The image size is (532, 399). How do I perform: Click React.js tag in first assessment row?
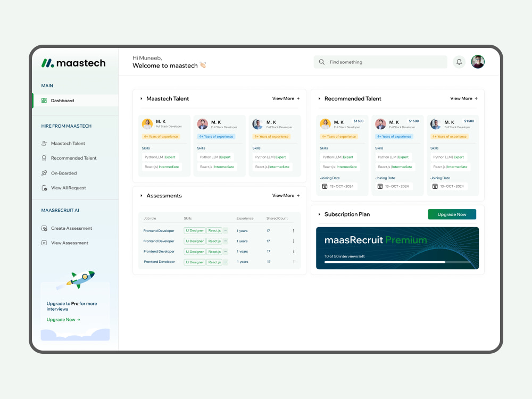coord(214,231)
